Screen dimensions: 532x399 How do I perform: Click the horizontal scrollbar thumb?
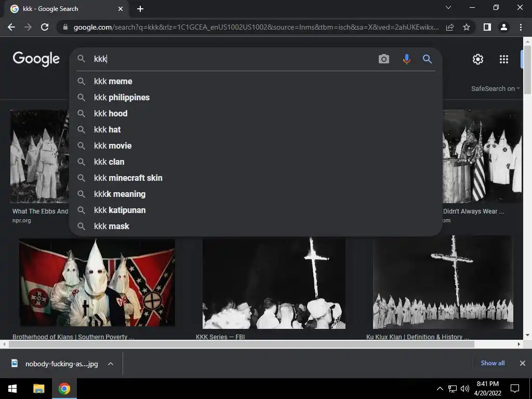pos(241,344)
